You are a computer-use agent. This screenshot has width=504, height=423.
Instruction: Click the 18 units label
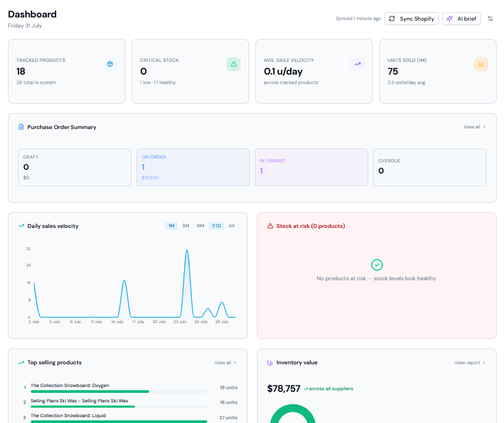click(228, 388)
